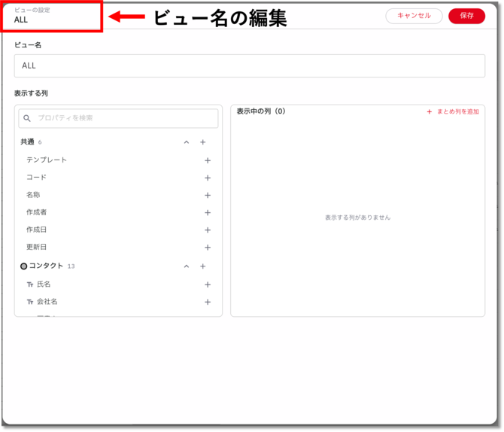Image resolution: width=504 pixels, height=432 pixels.
Task: Add the 名称 column
Action: click(x=208, y=195)
